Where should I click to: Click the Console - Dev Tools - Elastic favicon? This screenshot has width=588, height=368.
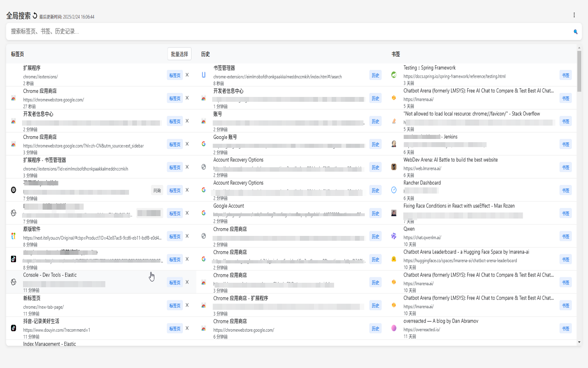coord(13,282)
